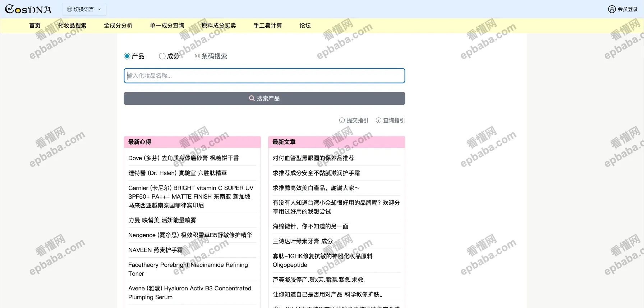Image resolution: width=644 pixels, height=308 pixels.
Task: Open the 提交指引 submission guide
Action: pyautogui.click(x=354, y=121)
